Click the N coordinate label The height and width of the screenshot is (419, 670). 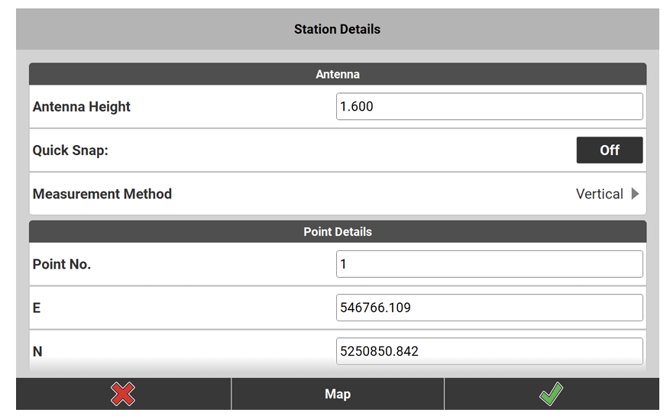[x=38, y=352]
